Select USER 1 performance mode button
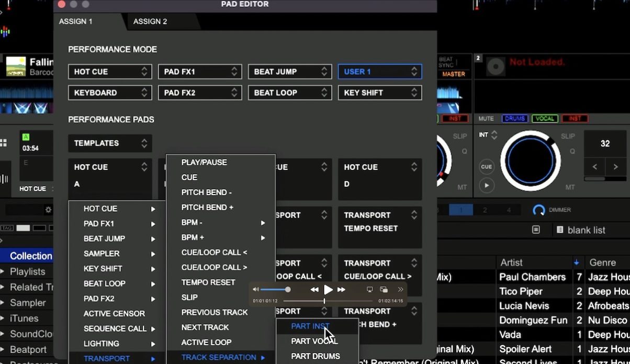The width and height of the screenshot is (630, 364). (379, 72)
